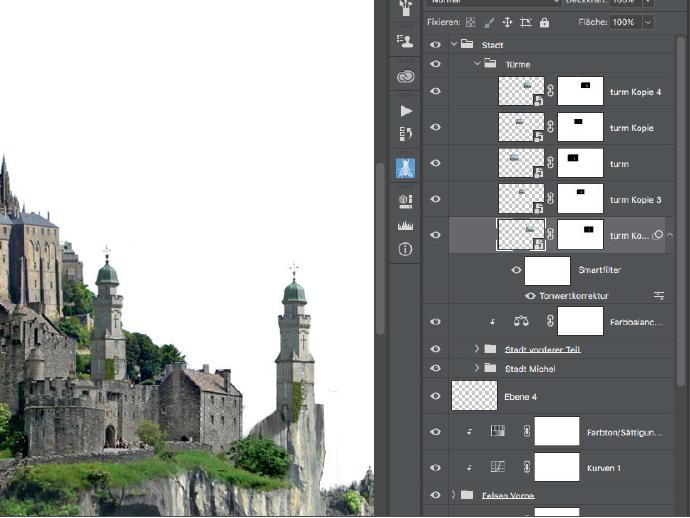Viewport: 690px width, 518px height.
Task: Click lock image pixels brush icon
Action: [489, 22]
